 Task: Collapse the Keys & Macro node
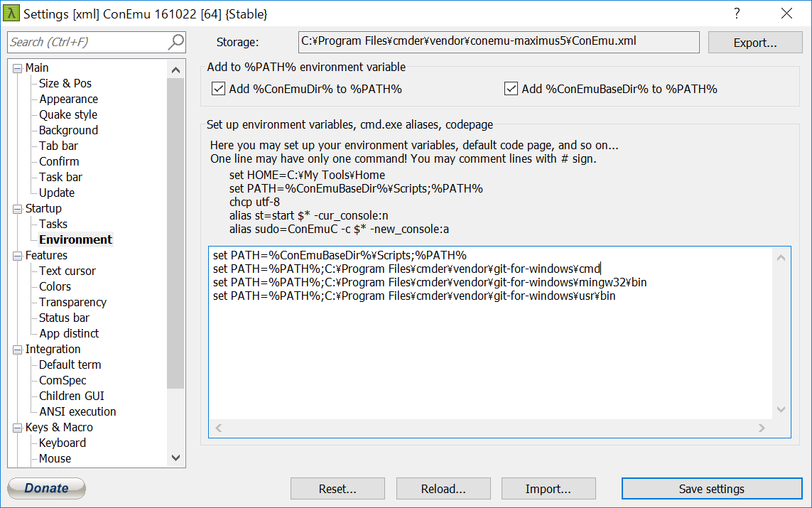point(18,428)
